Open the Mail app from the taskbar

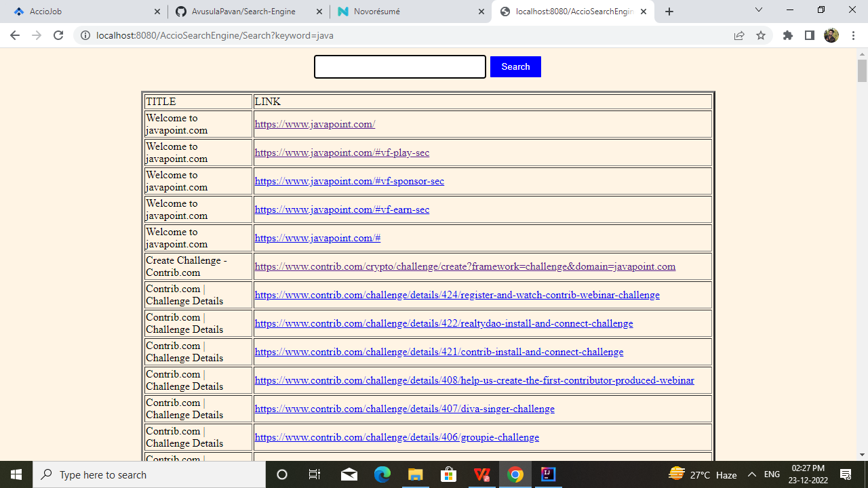pos(348,474)
